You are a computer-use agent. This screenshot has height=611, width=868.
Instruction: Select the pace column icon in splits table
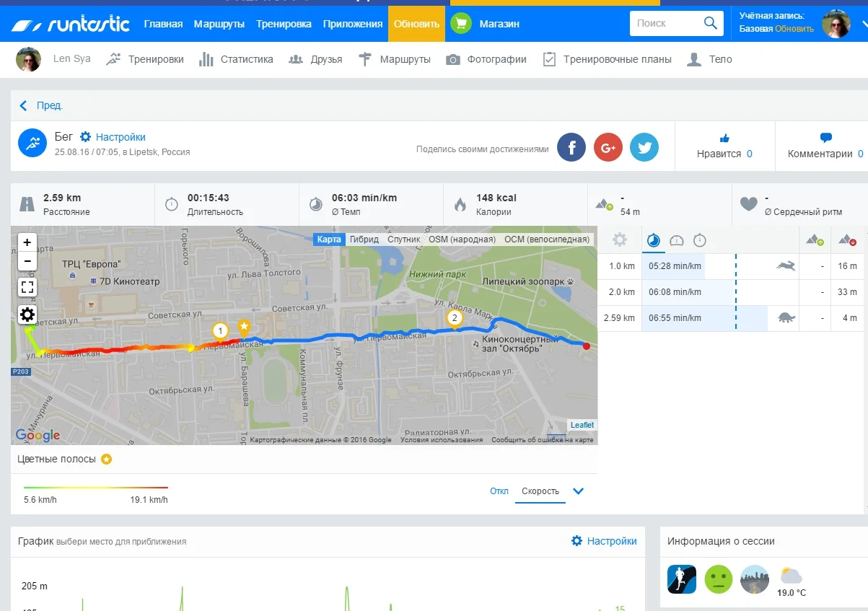pos(654,240)
